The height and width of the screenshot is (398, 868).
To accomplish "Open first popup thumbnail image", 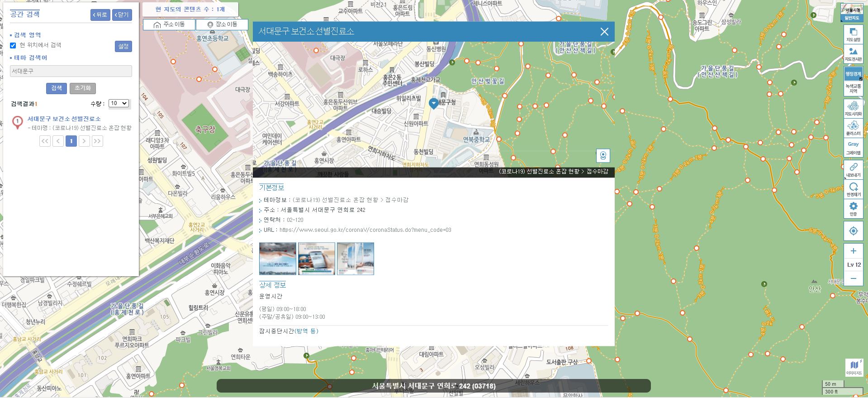I will point(278,259).
